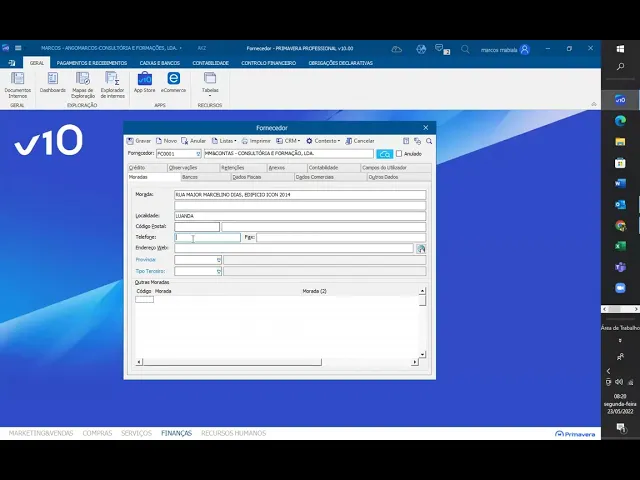
Task: Click the Endereço Web input field
Action: pyautogui.click(x=294, y=248)
